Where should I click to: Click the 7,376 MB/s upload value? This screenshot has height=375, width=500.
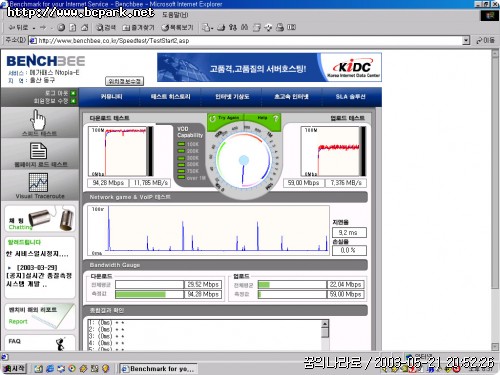pos(346,183)
